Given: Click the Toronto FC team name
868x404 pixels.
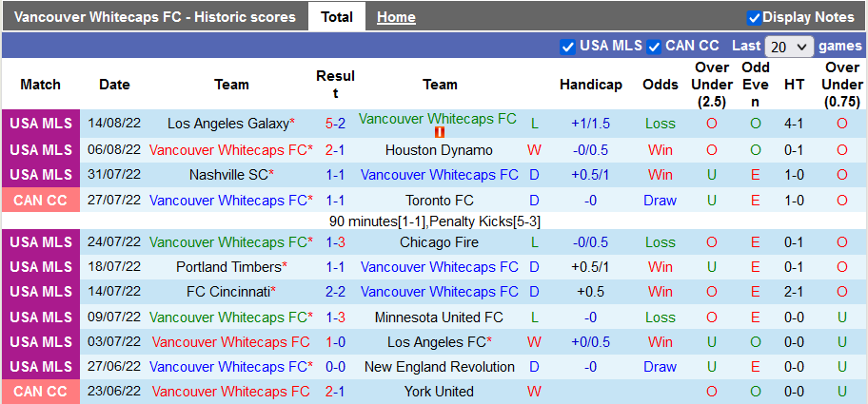Looking at the screenshot, I should tap(439, 201).
